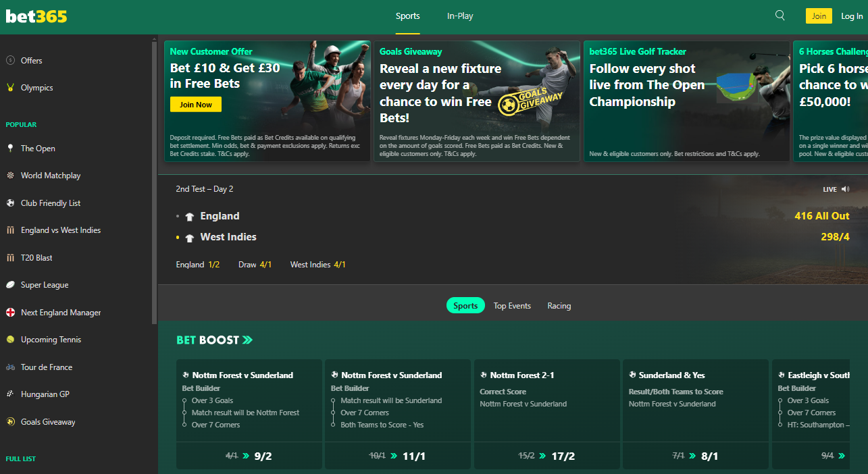Screen dimensions: 868x474
Task: Open T20 Blast in sidebar
Action: point(36,258)
